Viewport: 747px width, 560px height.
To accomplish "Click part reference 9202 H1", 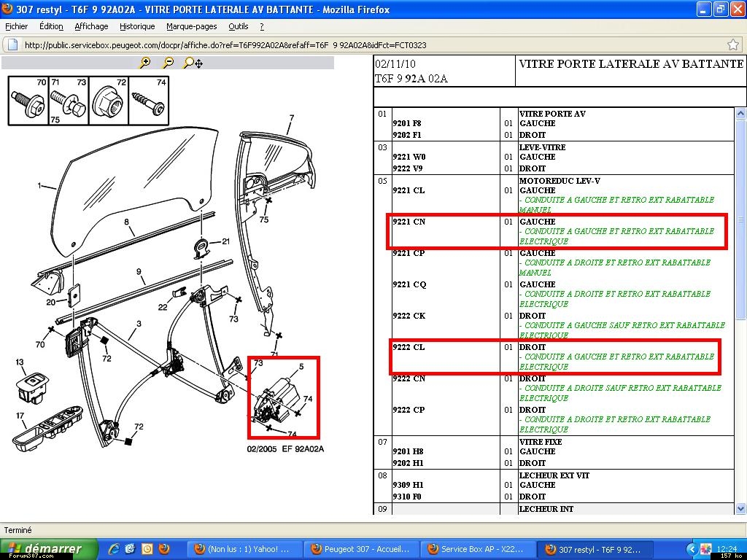I will click(408, 463).
